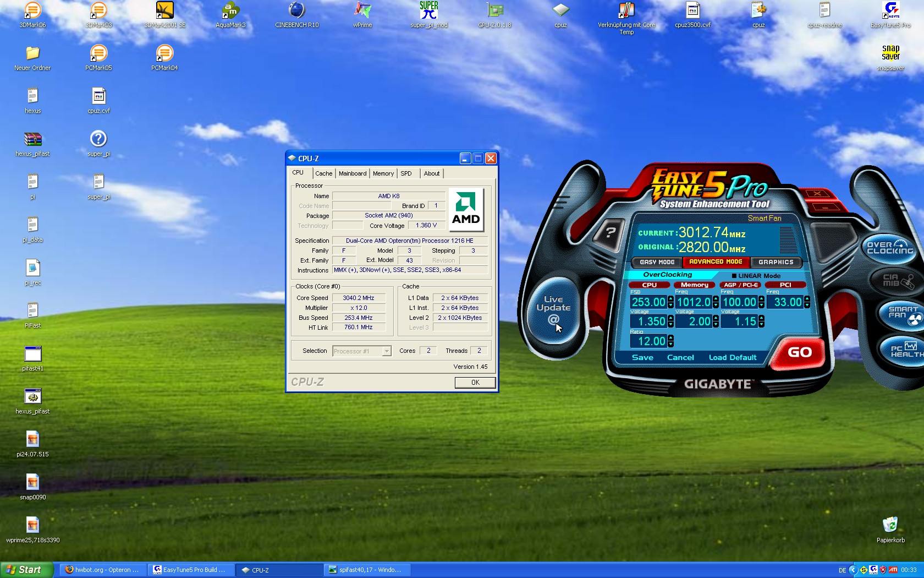
Task: Click EasyTune help question mark button
Action: click(609, 232)
